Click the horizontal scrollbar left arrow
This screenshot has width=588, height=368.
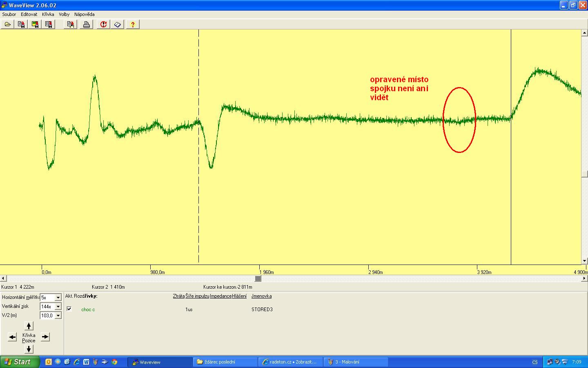pyautogui.click(x=3, y=278)
